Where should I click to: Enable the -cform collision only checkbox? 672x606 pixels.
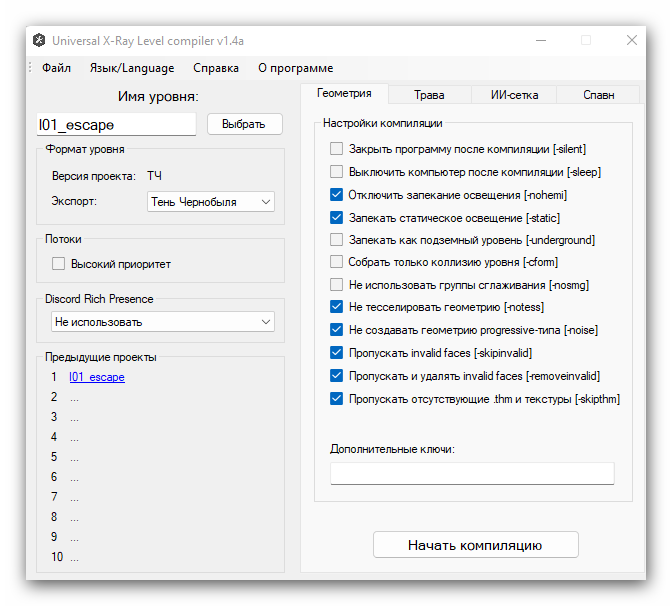click(337, 262)
